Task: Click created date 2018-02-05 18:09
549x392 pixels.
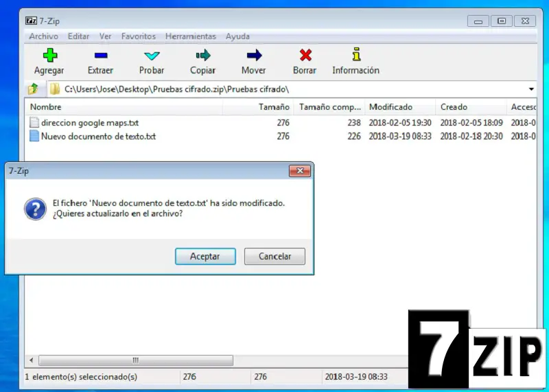Action: pos(471,123)
